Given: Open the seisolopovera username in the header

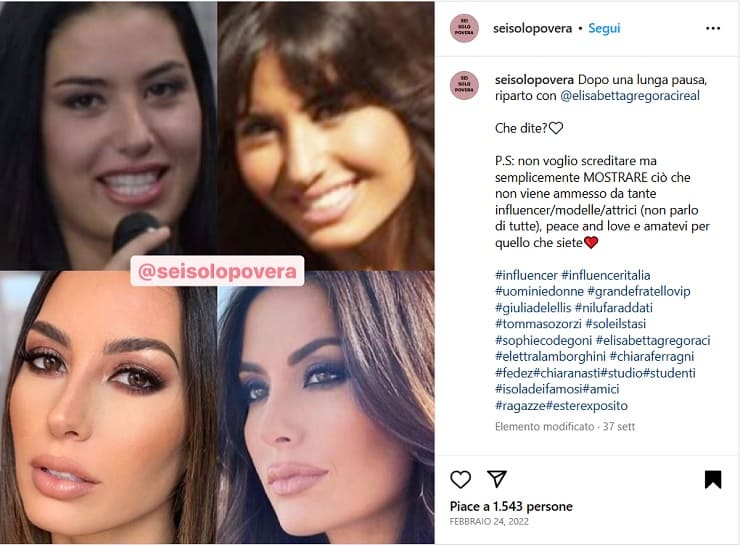Looking at the screenshot, I should (532, 28).
